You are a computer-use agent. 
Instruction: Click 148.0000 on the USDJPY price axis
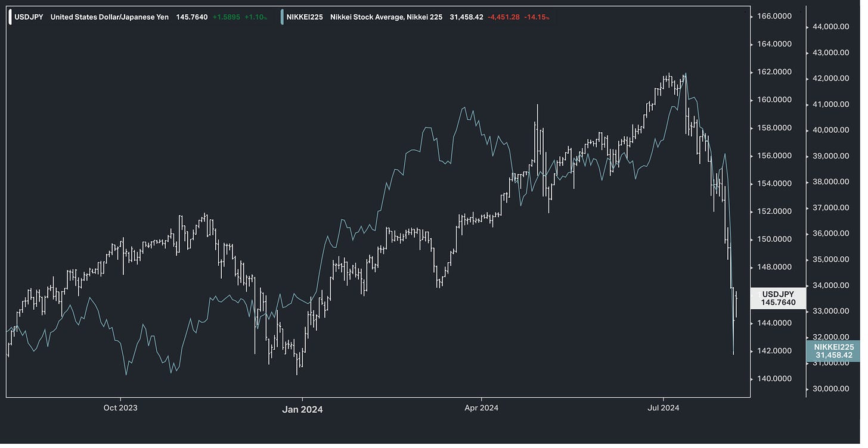click(774, 267)
